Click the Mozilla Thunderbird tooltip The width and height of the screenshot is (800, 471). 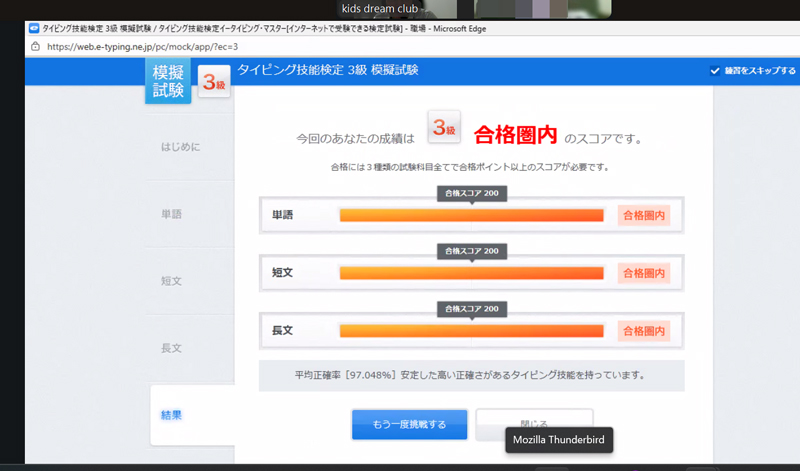(560, 440)
